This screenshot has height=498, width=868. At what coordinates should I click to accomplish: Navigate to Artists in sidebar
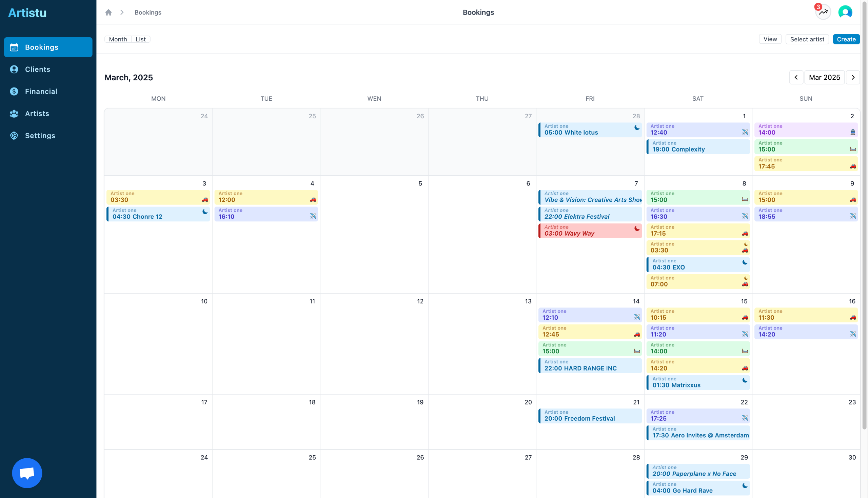tap(37, 114)
